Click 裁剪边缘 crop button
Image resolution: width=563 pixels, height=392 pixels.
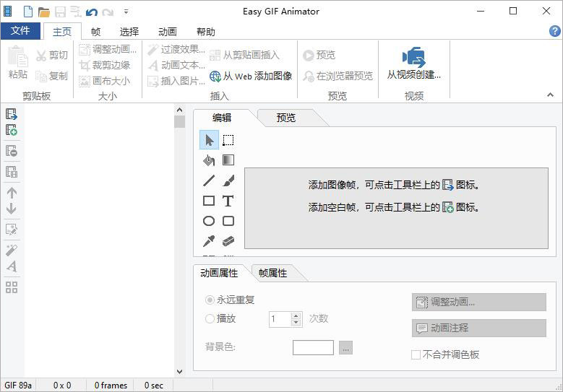pos(105,65)
